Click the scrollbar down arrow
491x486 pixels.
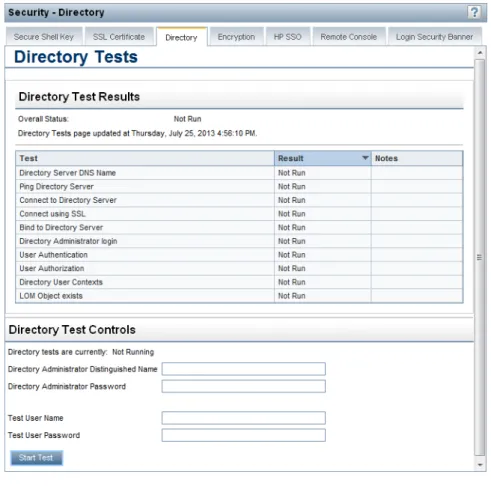click(x=480, y=464)
